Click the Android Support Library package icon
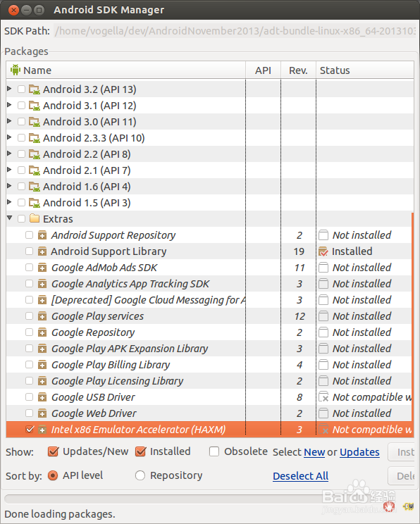The height and width of the screenshot is (524, 420). click(42, 251)
